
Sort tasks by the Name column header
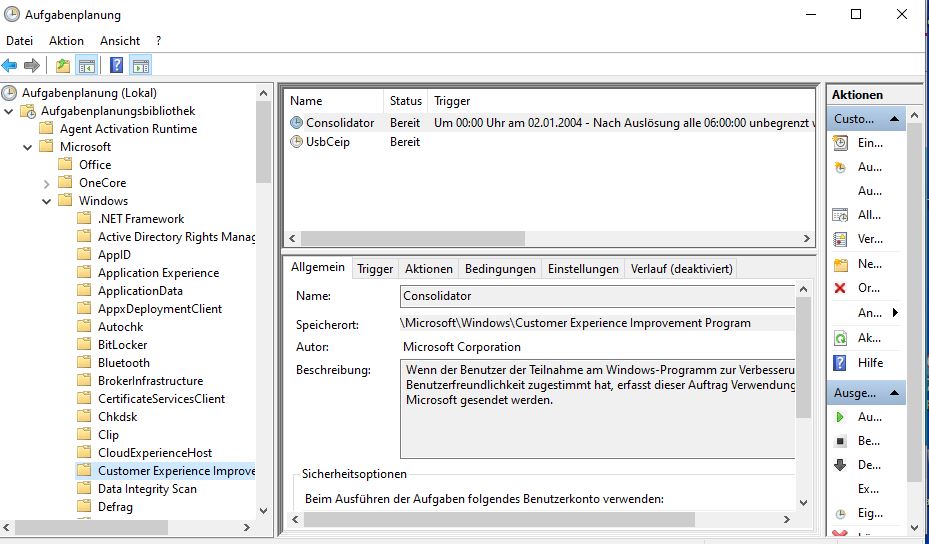[x=334, y=101]
